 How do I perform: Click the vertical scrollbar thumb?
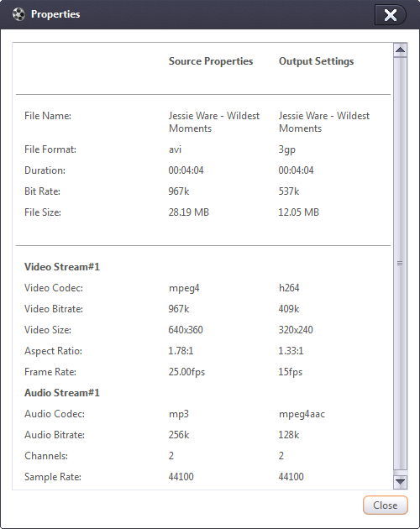[400, 264]
